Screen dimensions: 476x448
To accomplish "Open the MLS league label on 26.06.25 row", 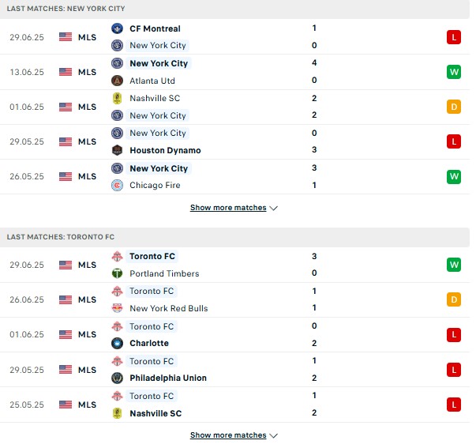I will click(87, 299).
